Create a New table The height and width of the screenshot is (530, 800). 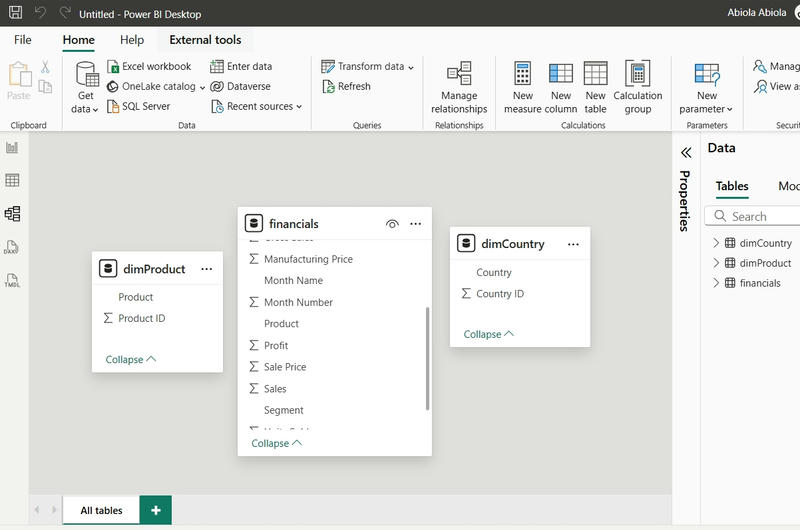click(595, 87)
